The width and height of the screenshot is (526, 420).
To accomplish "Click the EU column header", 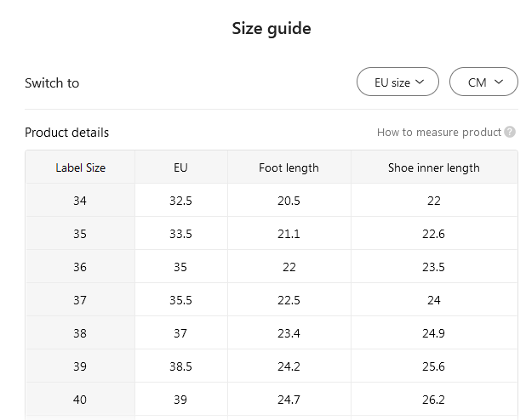I will (180, 167).
